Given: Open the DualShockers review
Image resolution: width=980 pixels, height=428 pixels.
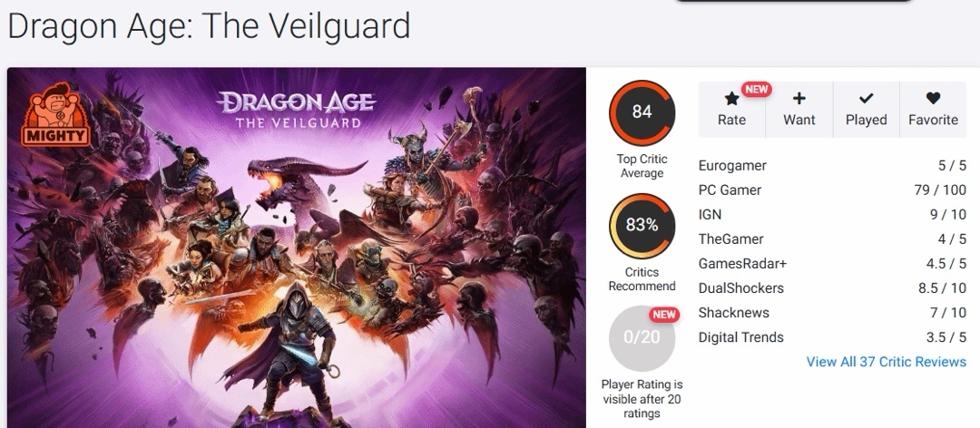Looking at the screenshot, I should point(832,288).
